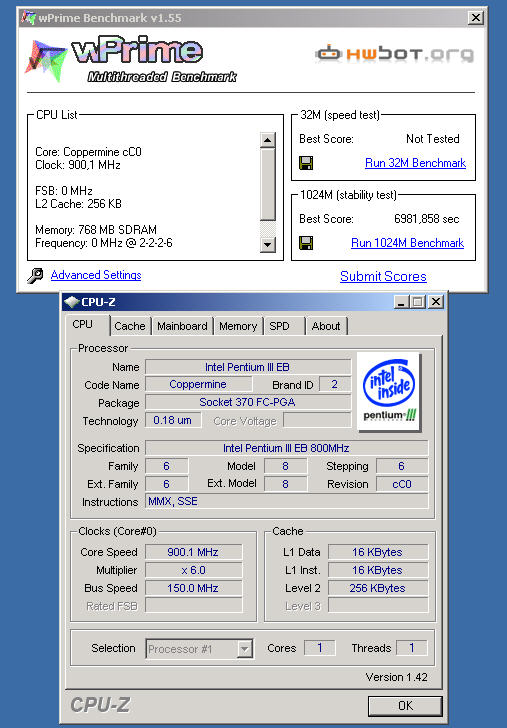The height and width of the screenshot is (728, 507).
Task: Close the CPU-Z window
Action: click(x=436, y=302)
